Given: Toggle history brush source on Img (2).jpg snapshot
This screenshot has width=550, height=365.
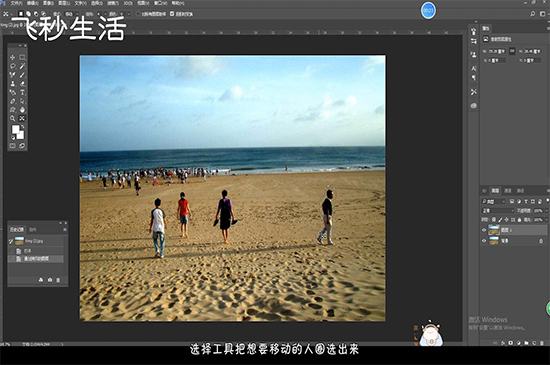Looking at the screenshot, I should pyautogui.click(x=11, y=241).
